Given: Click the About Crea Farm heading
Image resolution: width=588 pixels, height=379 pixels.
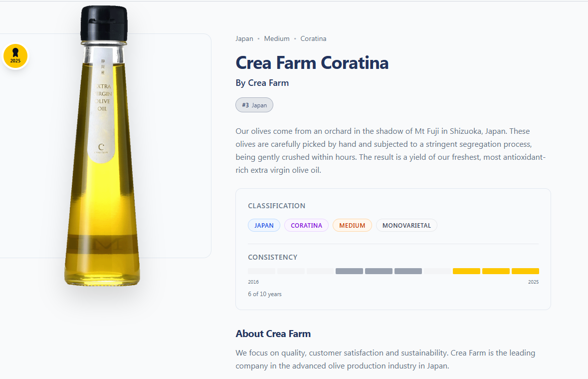Looking at the screenshot, I should pyautogui.click(x=273, y=334).
